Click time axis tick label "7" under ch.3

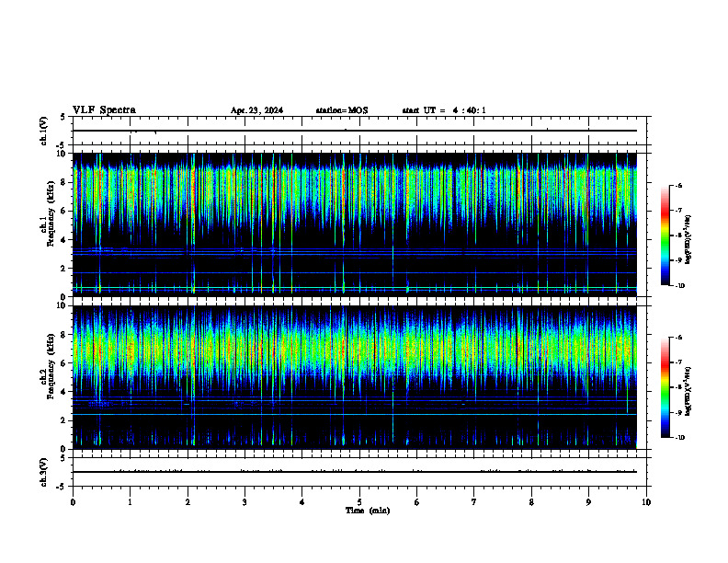point(474,502)
